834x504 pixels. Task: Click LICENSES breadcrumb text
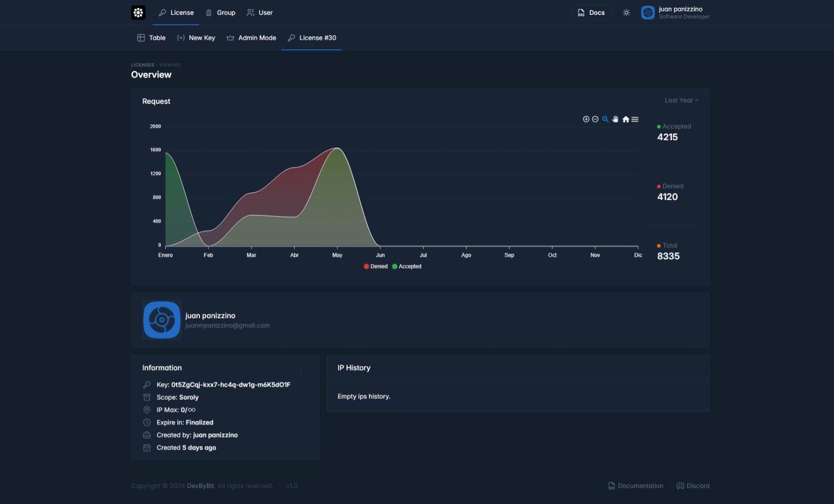coord(143,65)
